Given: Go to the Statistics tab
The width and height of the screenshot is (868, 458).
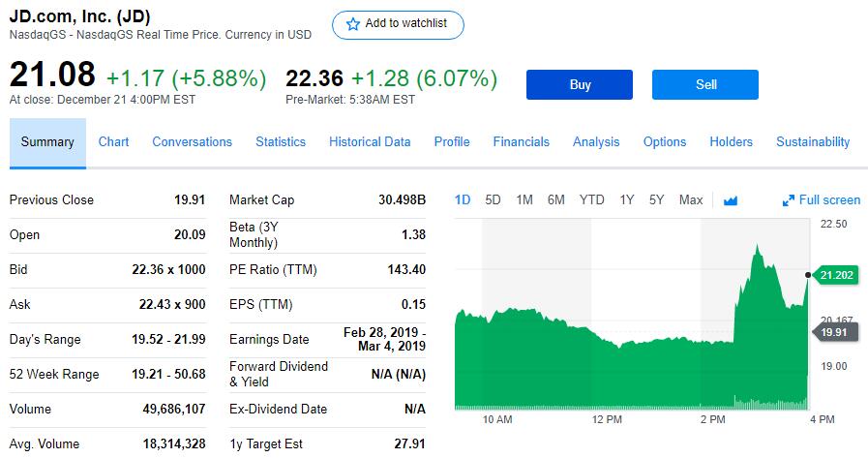Looking at the screenshot, I should pyautogui.click(x=281, y=141).
